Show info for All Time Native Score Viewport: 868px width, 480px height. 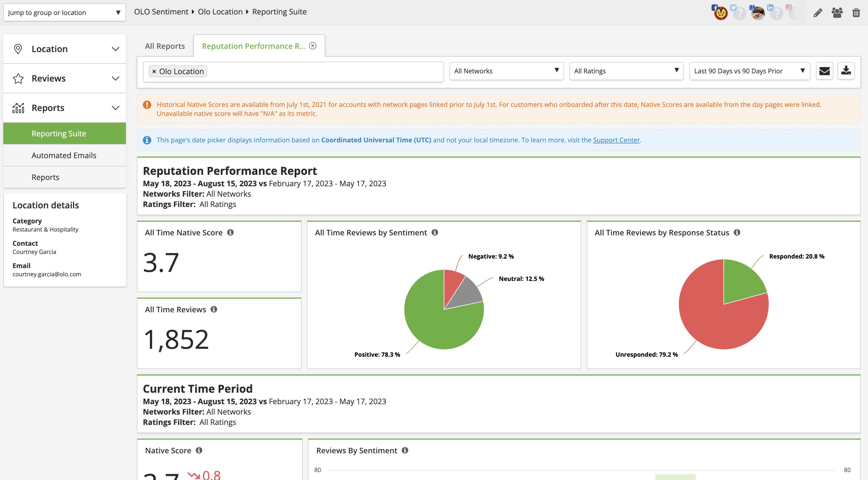[x=230, y=233]
